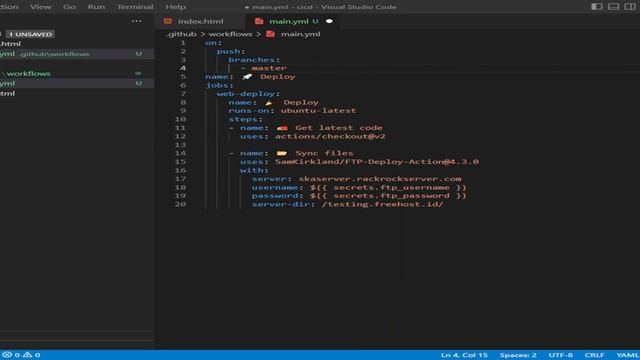Change indentation via Spaces: 2
Viewport: 640px width, 360px height.
pos(518,355)
